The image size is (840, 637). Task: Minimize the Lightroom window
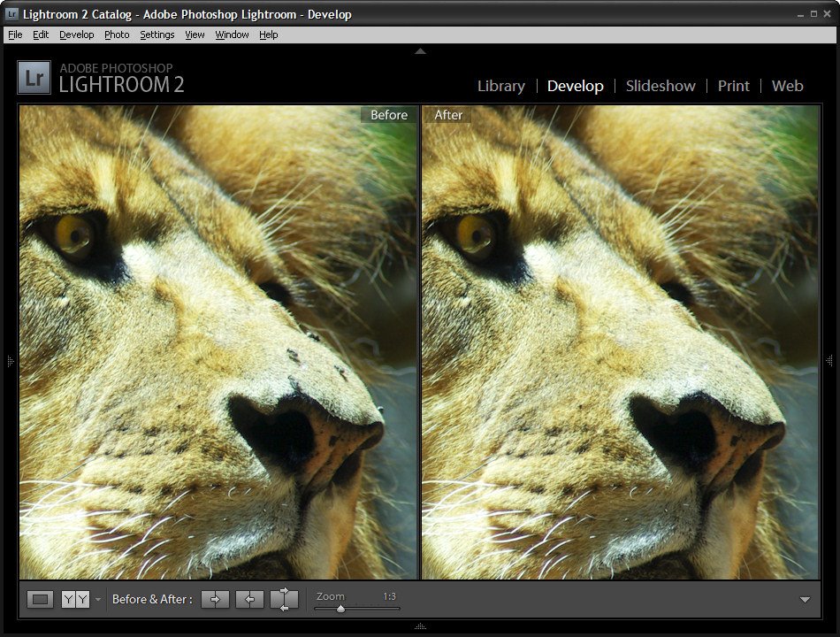800,14
